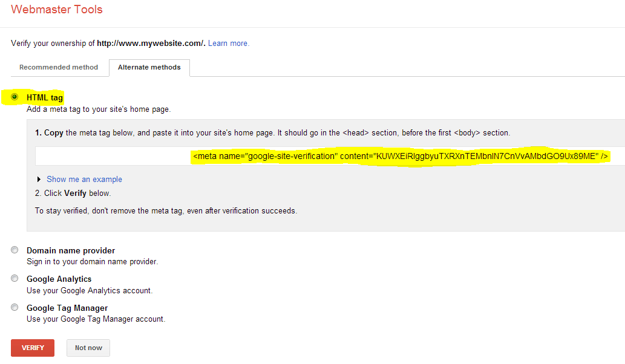Open the Learn more link
Viewport: 625px width, 364px height.
pyautogui.click(x=228, y=43)
